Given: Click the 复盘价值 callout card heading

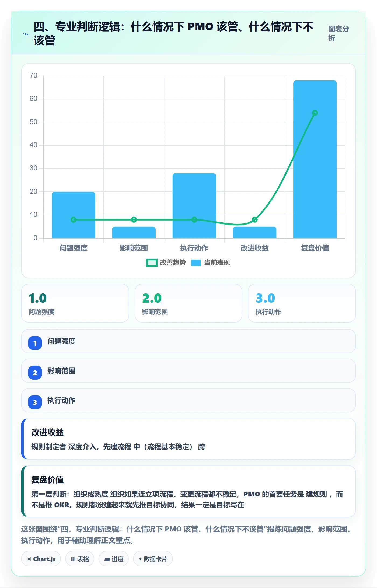Looking at the screenshot, I should [x=47, y=480].
